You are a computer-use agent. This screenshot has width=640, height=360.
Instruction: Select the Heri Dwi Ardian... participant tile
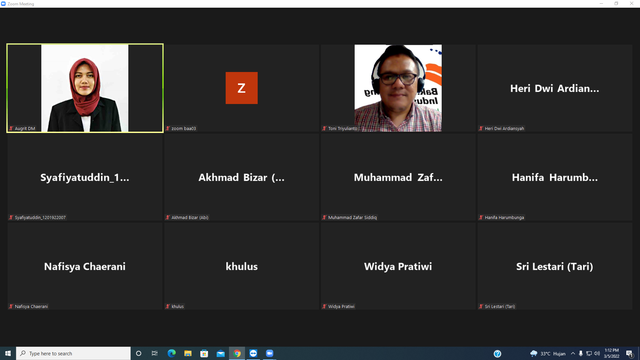click(x=555, y=88)
